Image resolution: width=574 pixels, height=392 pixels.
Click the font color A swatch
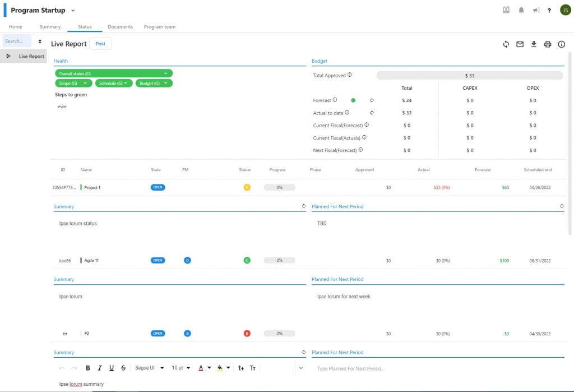click(x=201, y=368)
